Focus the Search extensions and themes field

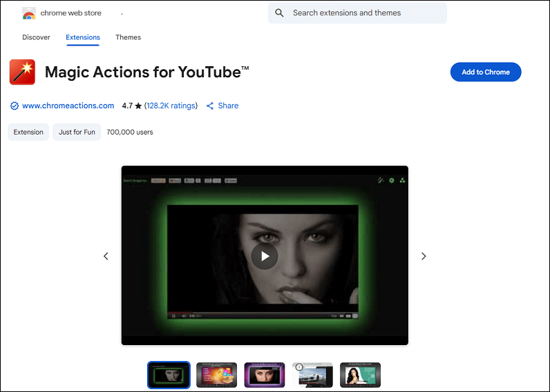coord(357,13)
